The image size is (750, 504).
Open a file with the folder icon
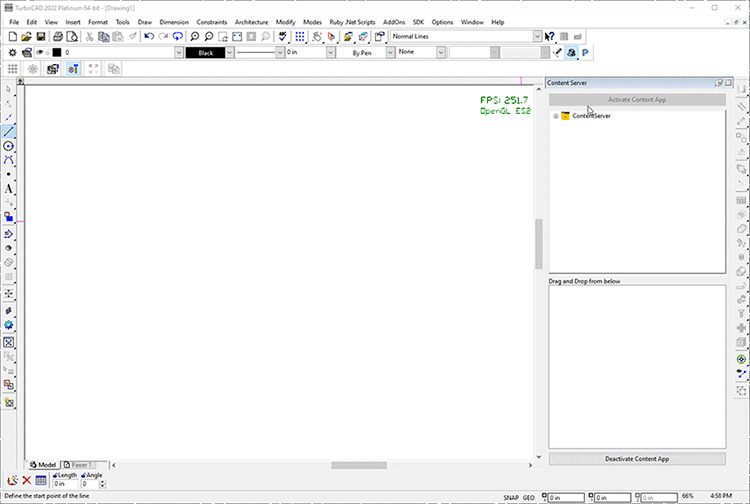(x=26, y=36)
